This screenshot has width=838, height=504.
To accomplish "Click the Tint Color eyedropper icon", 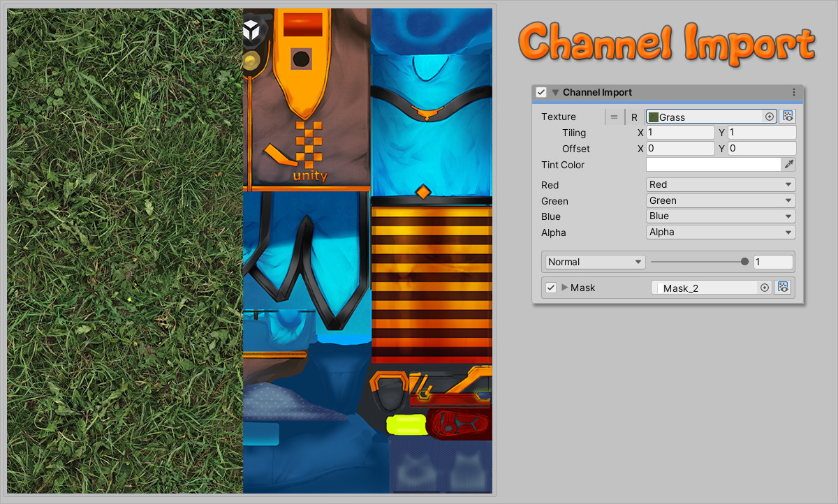I will click(x=789, y=165).
